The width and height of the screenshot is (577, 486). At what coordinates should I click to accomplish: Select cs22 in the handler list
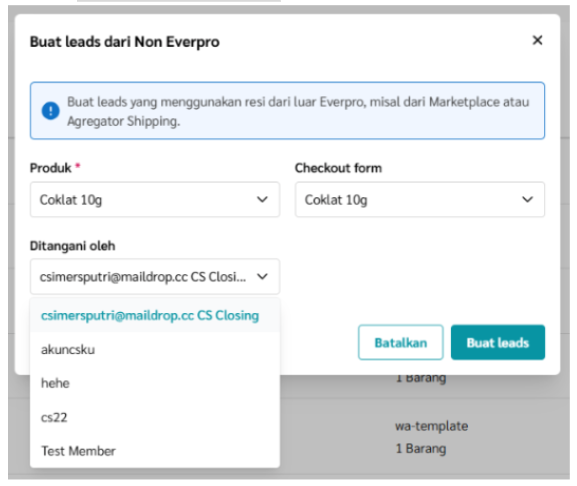[x=155, y=417]
